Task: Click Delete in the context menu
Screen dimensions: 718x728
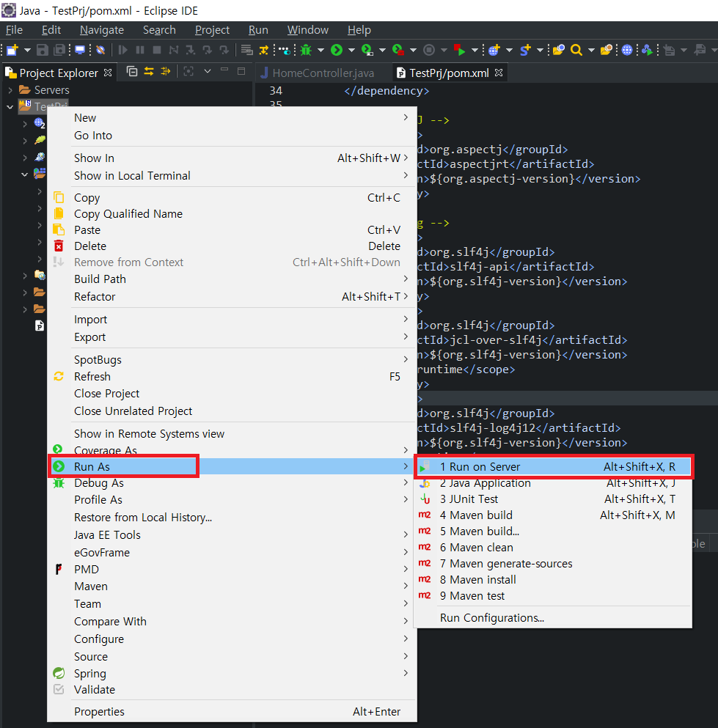Action: point(232,246)
